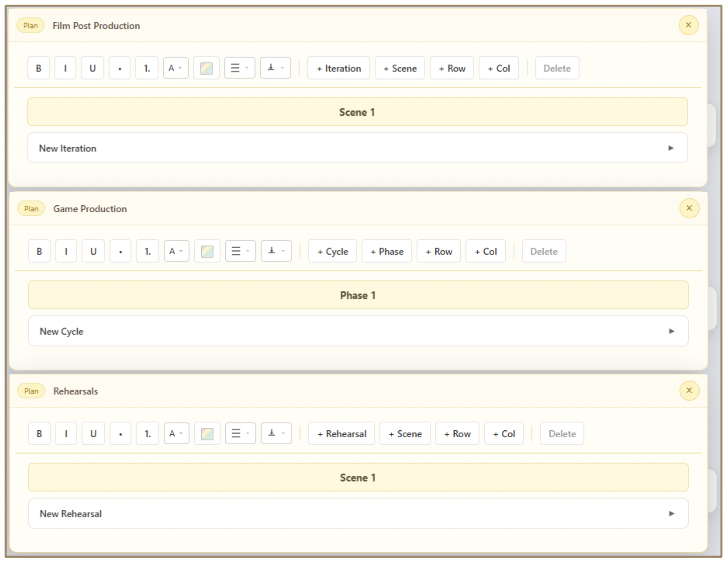Add Col in Rehearsals plan
Screen dimensions: 728x563
(x=504, y=433)
